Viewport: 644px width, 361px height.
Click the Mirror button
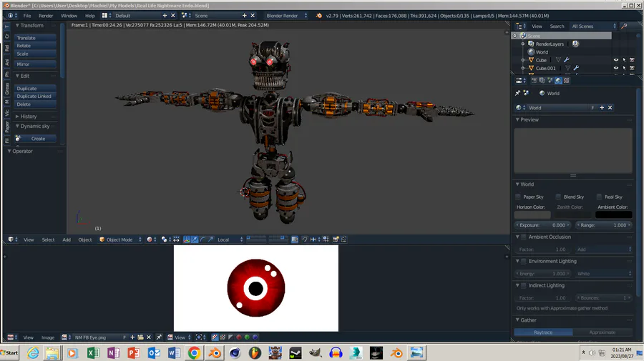pyautogui.click(x=35, y=64)
